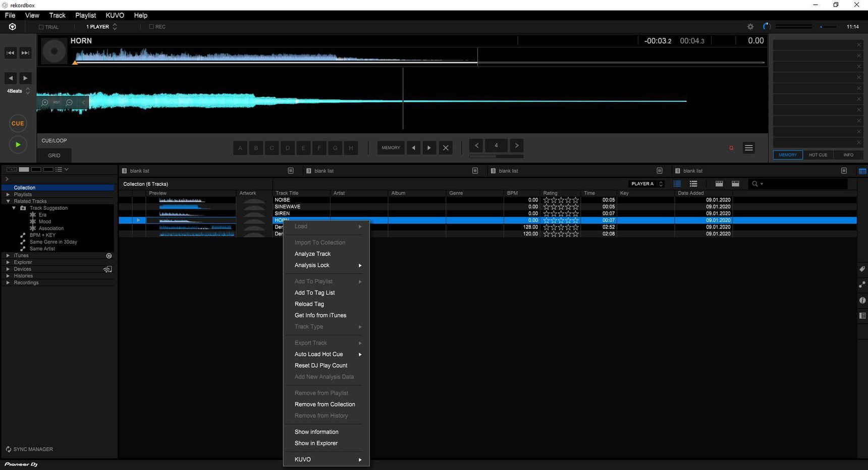The width and height of the screenshot is (868, 470).
Task: Expand the Playlists tree node
Action: coord(8,194)
